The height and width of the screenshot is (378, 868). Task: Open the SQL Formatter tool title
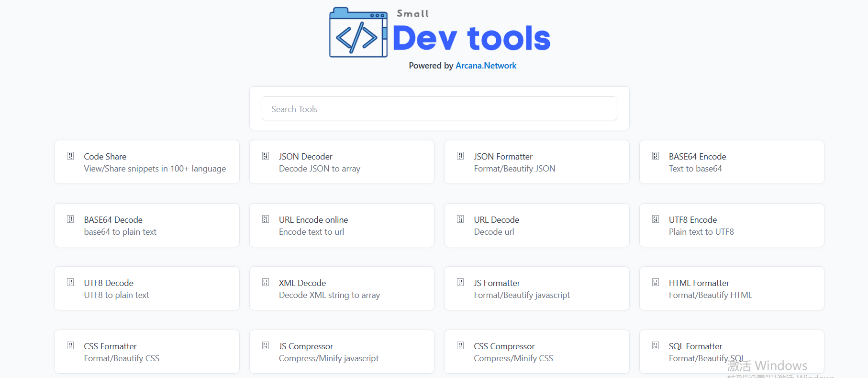[695, 346]
